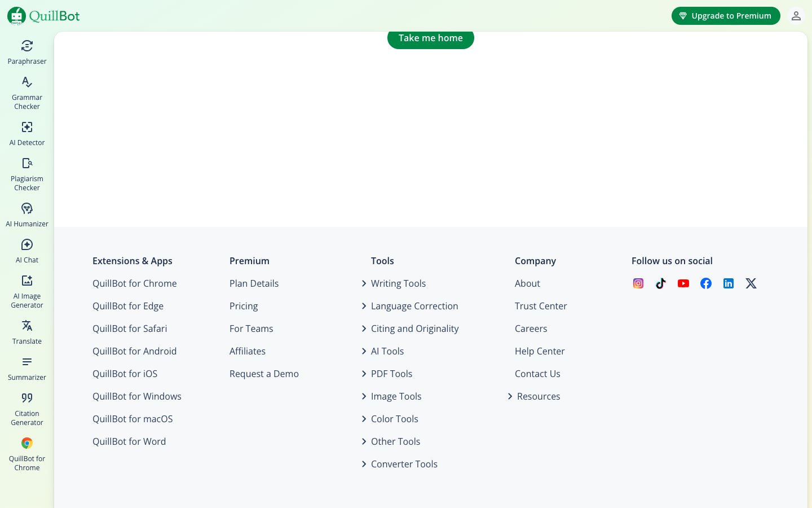Go to QuillBot's YouTube channel
812x508 pixels.
[683, 283]
